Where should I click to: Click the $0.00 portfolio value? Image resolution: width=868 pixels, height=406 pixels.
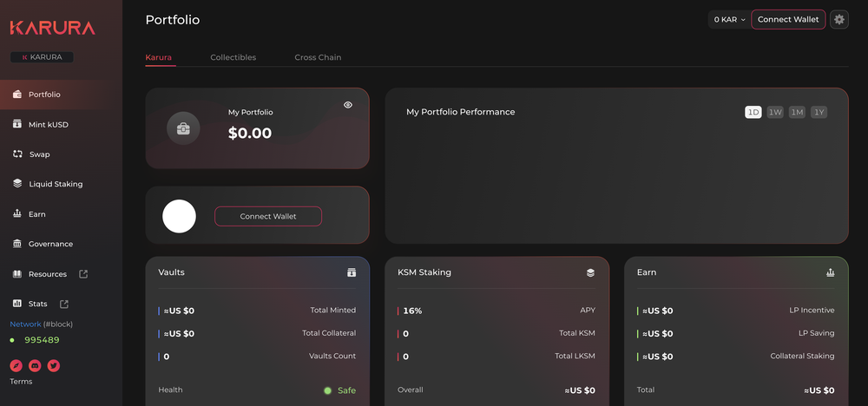250,134
